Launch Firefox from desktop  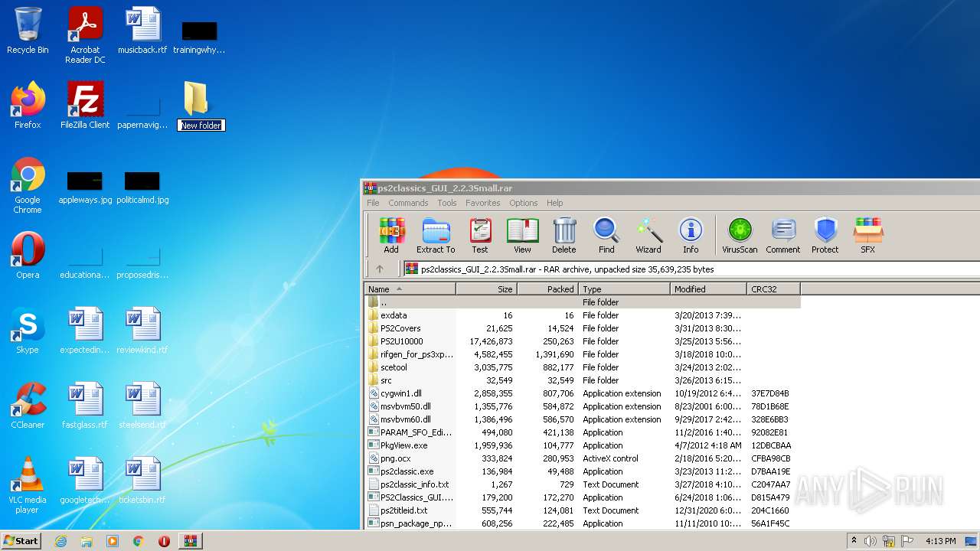[x=28, y=106]
